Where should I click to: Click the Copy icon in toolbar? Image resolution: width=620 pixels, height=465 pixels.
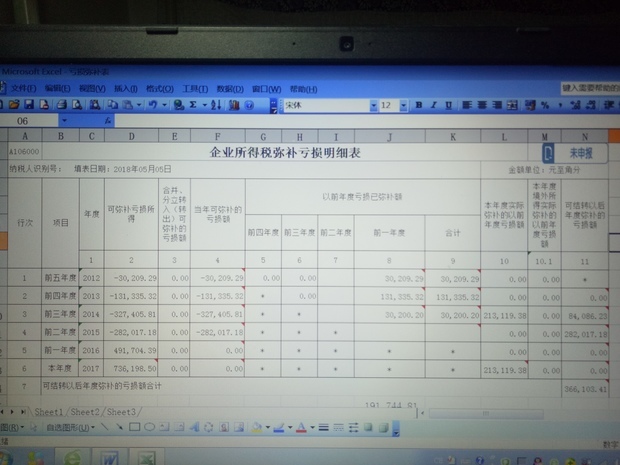[113, 105]
